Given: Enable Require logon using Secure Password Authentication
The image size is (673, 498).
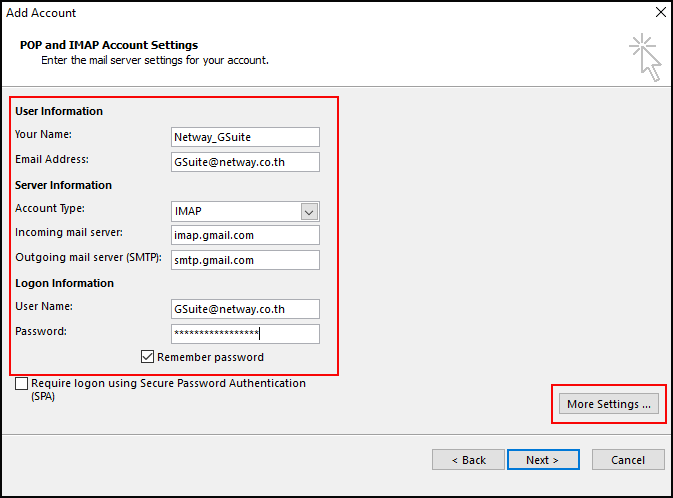Looking at the screenshot, I should point(22,384).
